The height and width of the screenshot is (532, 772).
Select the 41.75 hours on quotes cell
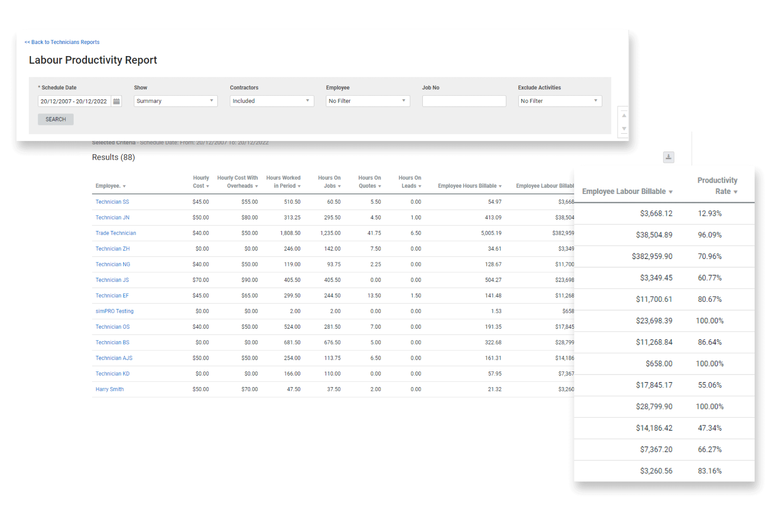coord(374,233)
